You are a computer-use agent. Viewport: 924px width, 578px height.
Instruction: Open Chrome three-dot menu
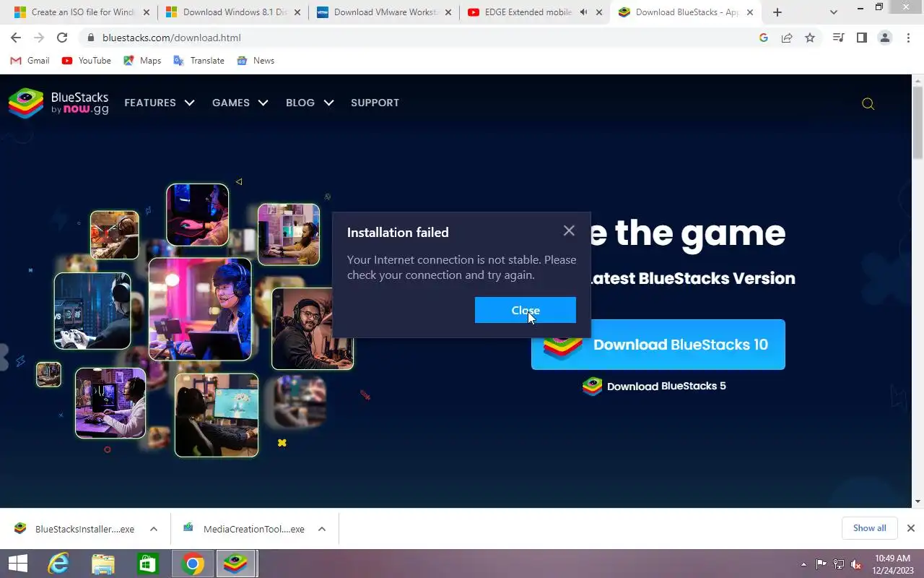(x=908, y=38)
